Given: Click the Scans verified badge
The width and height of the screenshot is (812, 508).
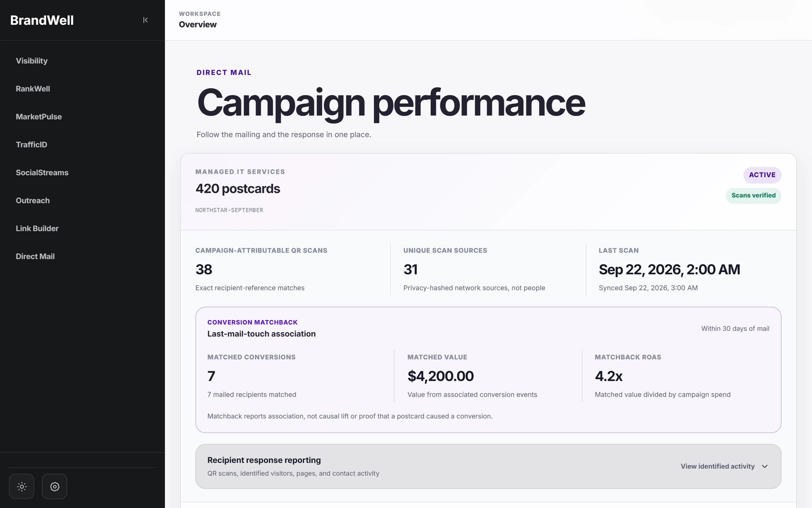Looking at the screenshot, I should tap(753, 195).
